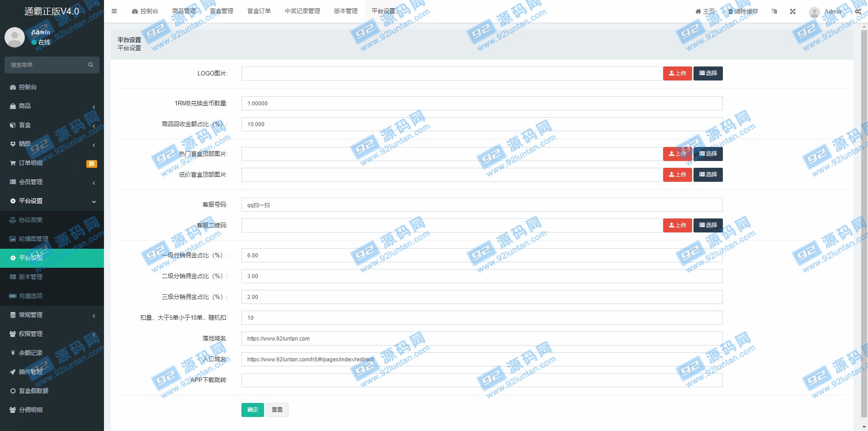This screenshot has width=868, height=431.
Task: Expand the 商品 menu chevron
Action: pyautogui.click(x=94, y=107)
